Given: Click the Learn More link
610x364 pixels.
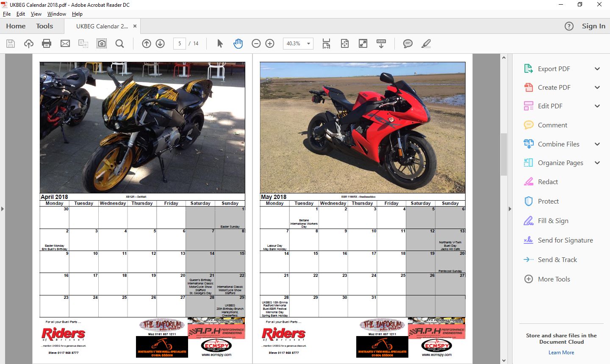Looking at the screenshot, I should click(x=561, y=353).
